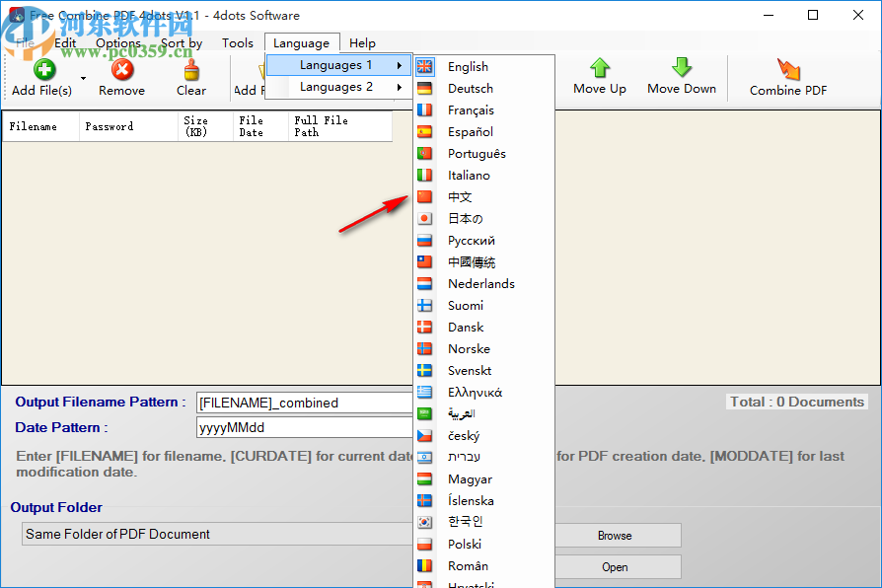This screenshot has width=882, height=588.
Task: Select the Greek flag next to Ελληνικά
Action: (424, 393)
